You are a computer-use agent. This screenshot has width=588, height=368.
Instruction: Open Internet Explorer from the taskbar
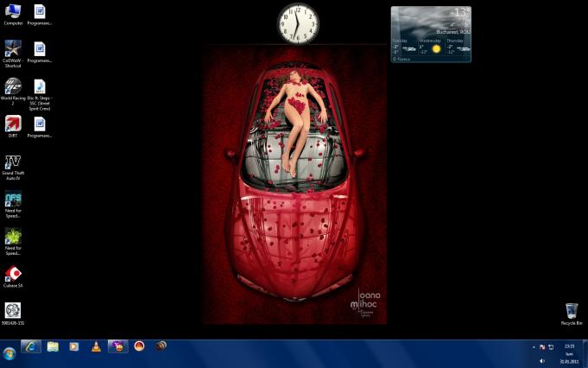[x=31, y=346]
